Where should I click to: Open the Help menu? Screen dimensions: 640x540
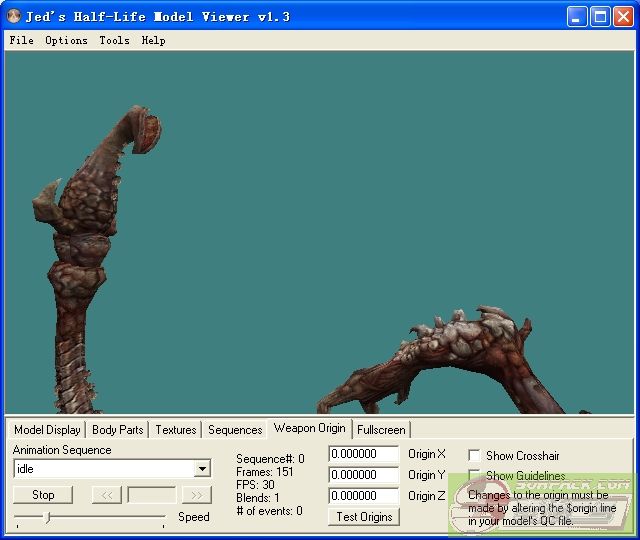tap(153, 40)
